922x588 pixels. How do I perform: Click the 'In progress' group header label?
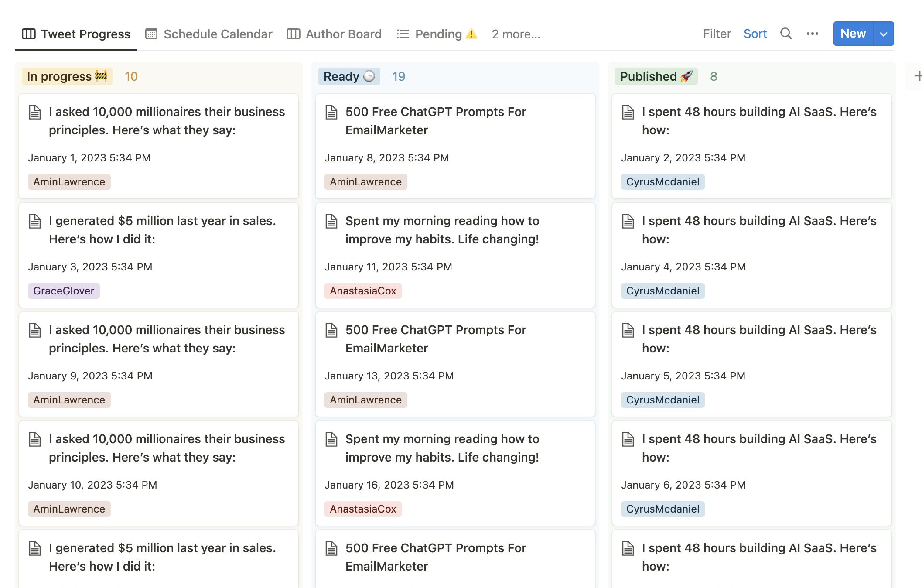point(67,76)
